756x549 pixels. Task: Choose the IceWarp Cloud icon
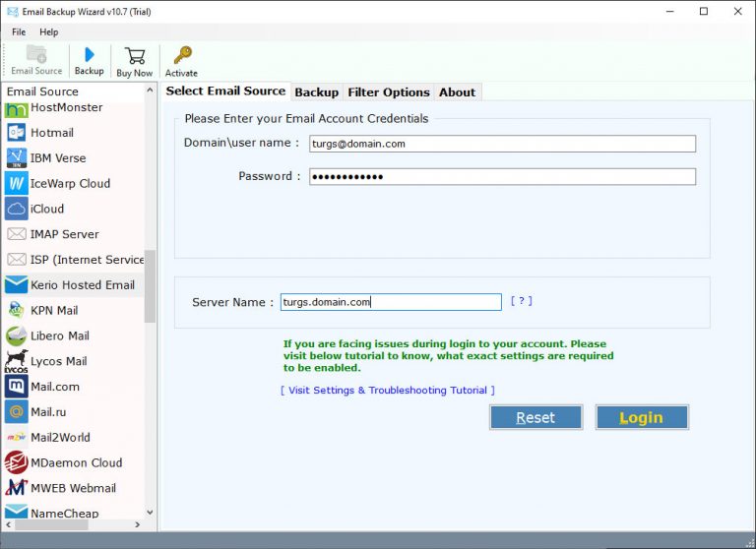click(17, 183)
